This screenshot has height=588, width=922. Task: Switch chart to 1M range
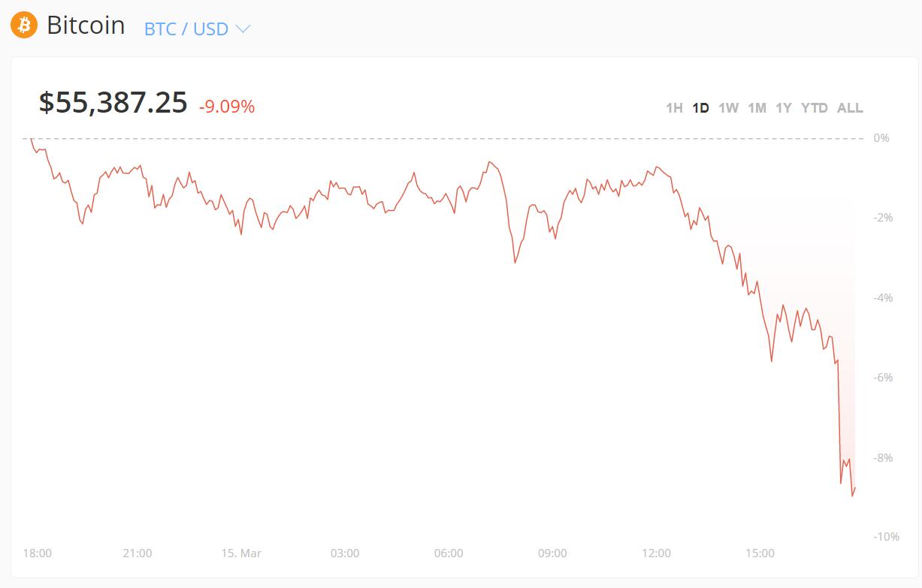[757, 108]
